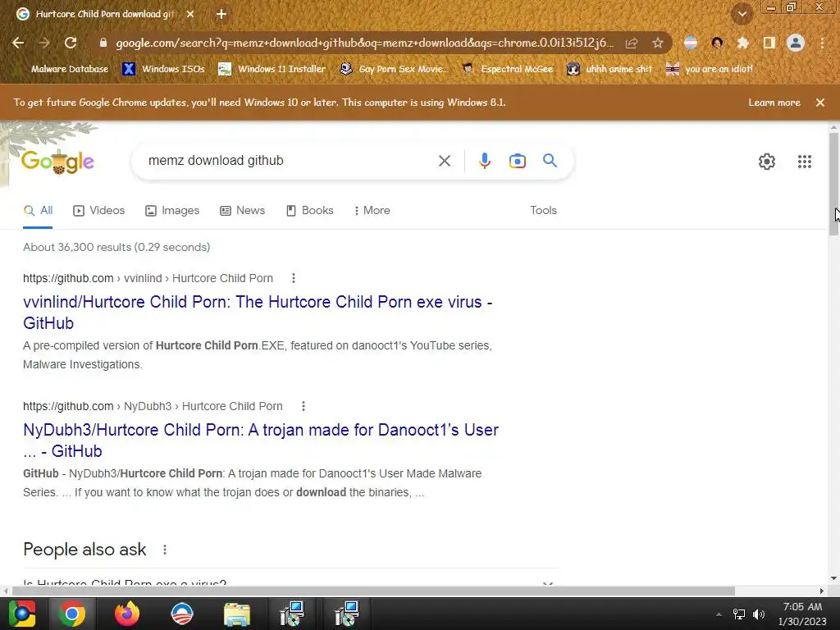Go to the Google homepage via the logo
The height and width of the screenshot is (630, 840).
click(57, 162)
